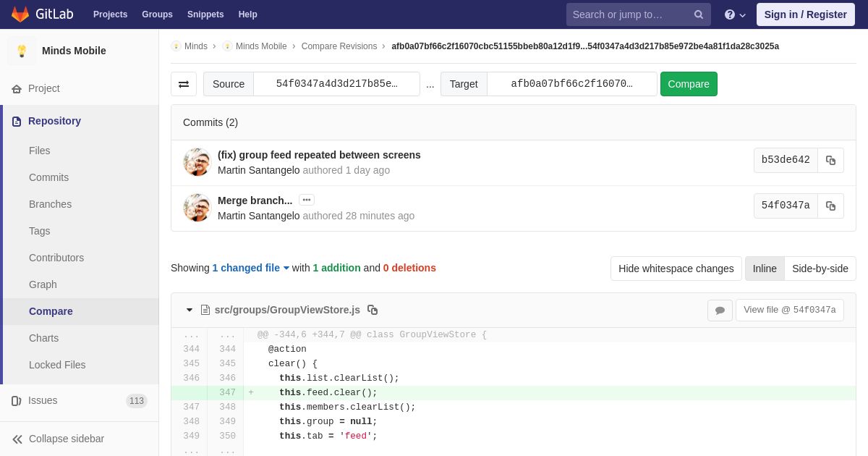Screen dimensions: 868x456
Task: Open the Commits page in sidebar
Action: click(48, 177)
